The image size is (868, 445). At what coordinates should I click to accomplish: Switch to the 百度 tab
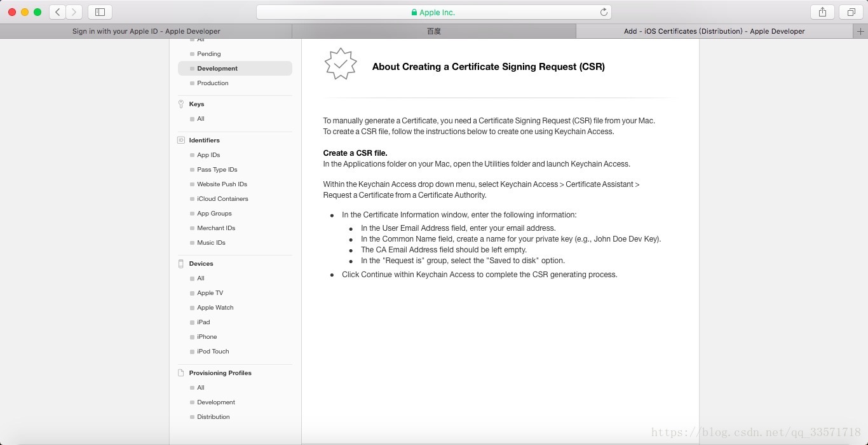[x=434, y=31]
